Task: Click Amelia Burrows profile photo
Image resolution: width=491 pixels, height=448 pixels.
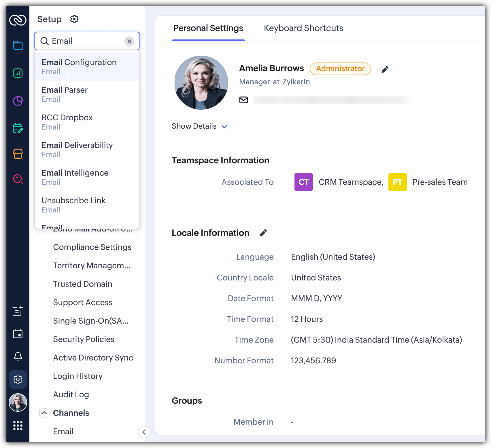Action: tap(201, 83)
